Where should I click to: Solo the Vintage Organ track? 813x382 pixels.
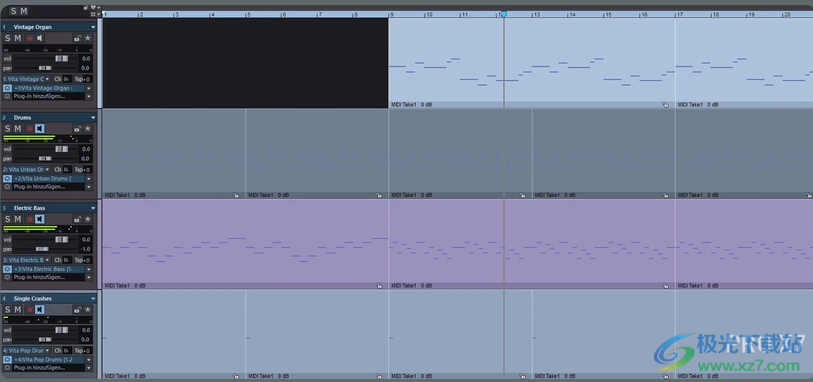[x=8, y=38]
